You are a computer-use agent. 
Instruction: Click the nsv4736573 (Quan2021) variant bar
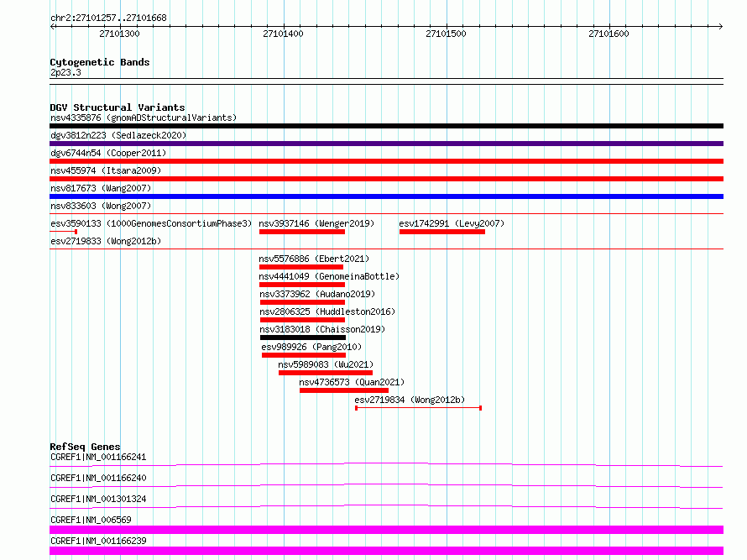344,390
